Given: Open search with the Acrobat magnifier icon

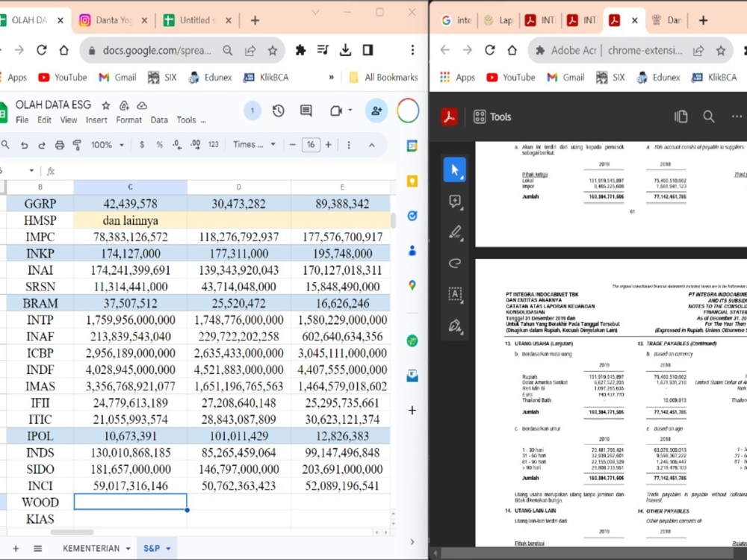Looking at the screenshot, I should click(708, 117).
